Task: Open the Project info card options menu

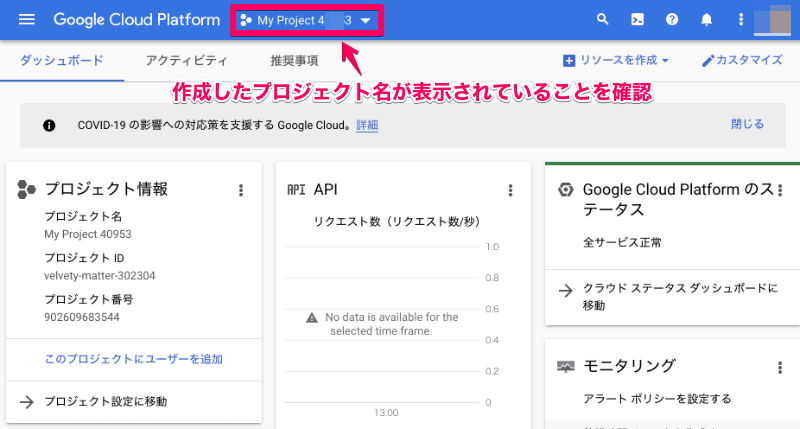Action: 240,190
